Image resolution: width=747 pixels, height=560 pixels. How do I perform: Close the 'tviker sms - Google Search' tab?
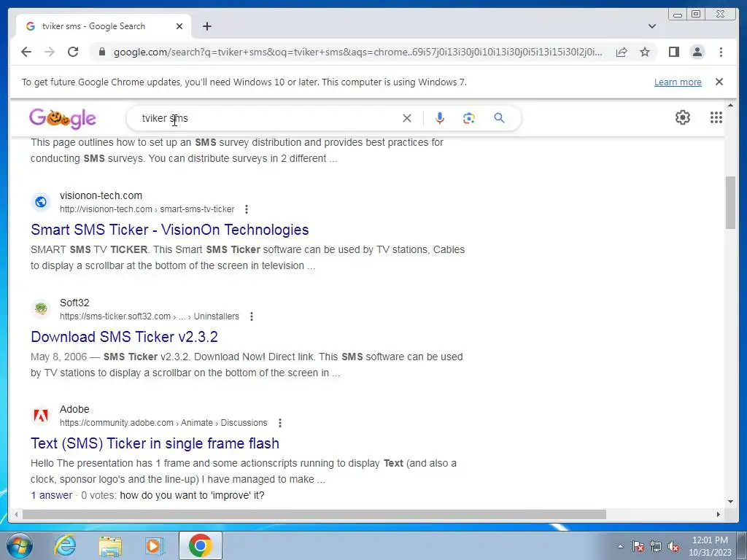(x=179, y=26)
